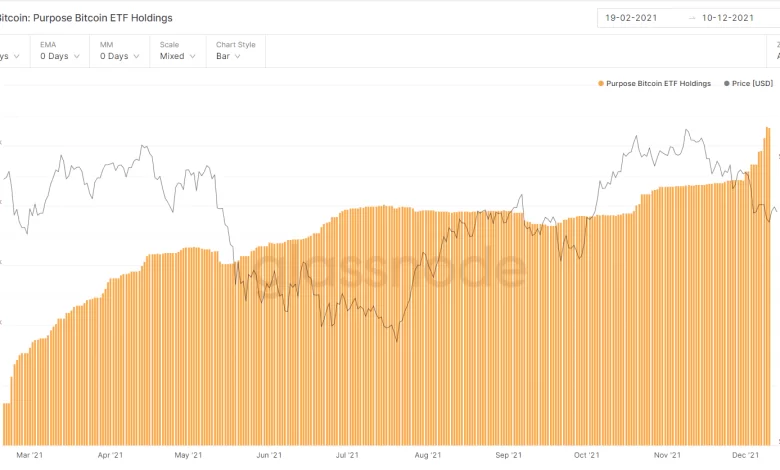Click the Jul '21 x-axis label
780x470 pixels.
coord(347,456)
